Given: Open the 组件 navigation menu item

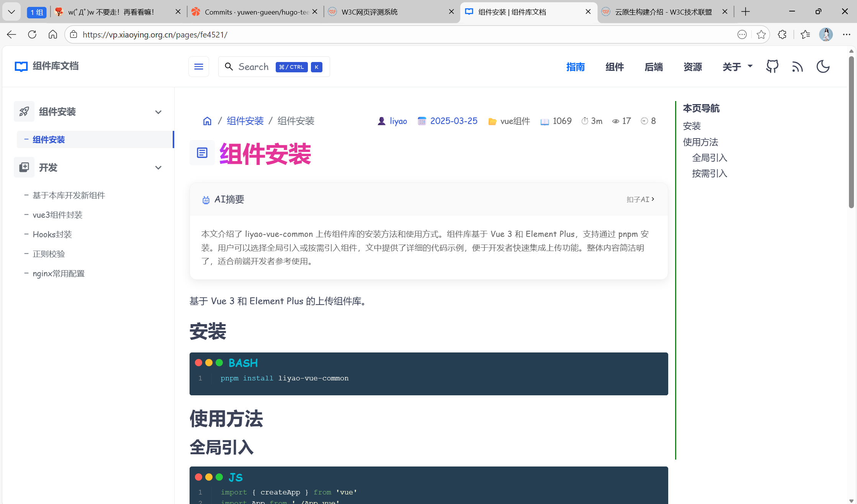Looking at the screenshot, I should [x=614, y=67].
